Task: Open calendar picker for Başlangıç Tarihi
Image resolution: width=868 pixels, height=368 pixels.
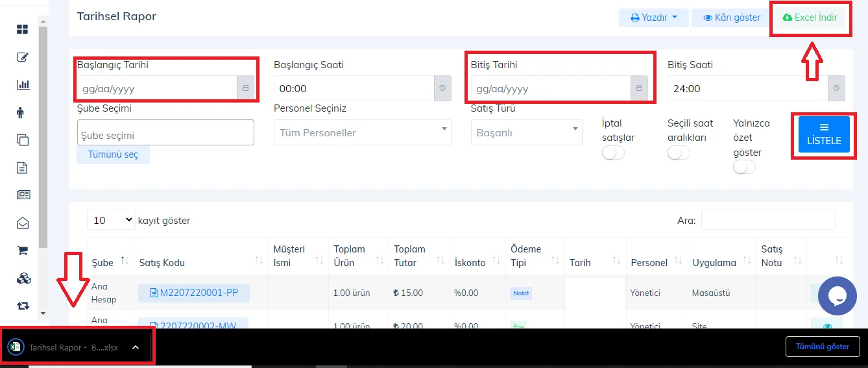Action: 245,88
